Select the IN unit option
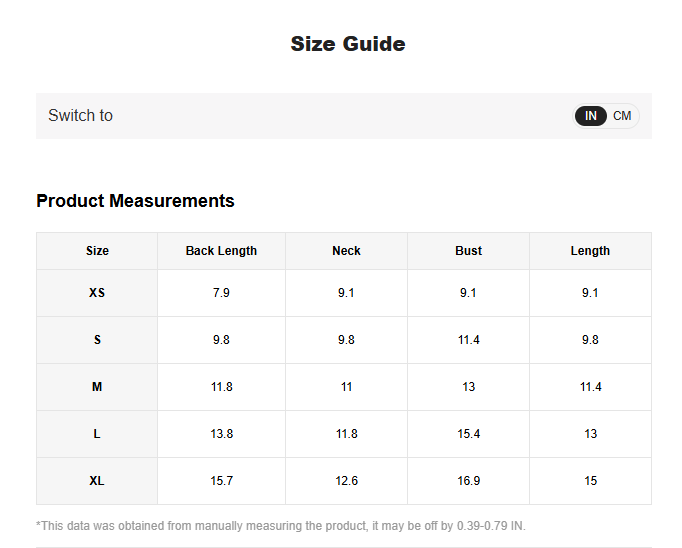The width and height of the screenshot is (682, 548). point(591,116)
